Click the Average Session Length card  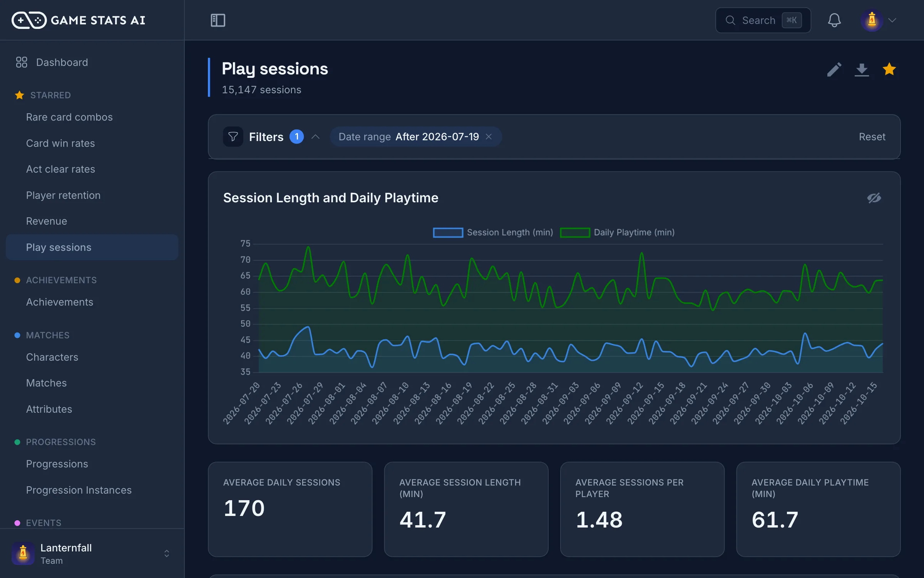coord(466,509)
